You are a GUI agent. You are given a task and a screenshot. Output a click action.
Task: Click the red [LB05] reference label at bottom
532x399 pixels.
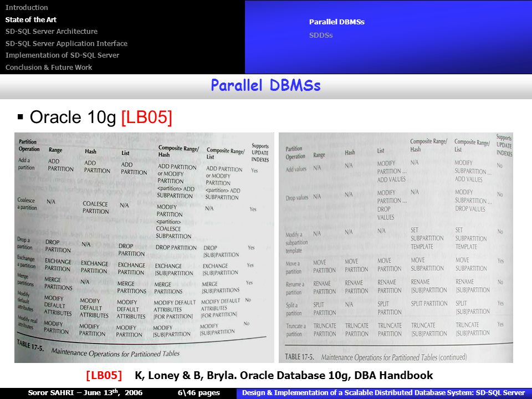[104, 375]
